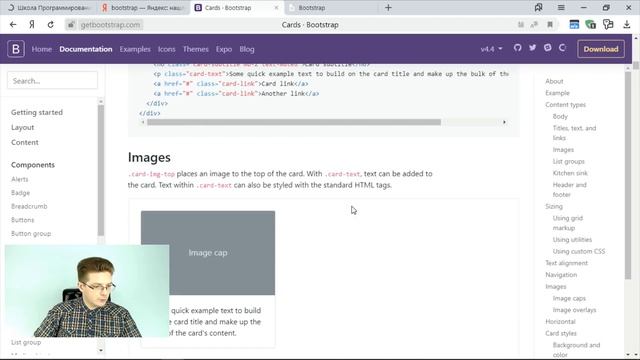640x360 pixels.
Task: Collapse Components section in sidebar
Action: coord(33,165)
